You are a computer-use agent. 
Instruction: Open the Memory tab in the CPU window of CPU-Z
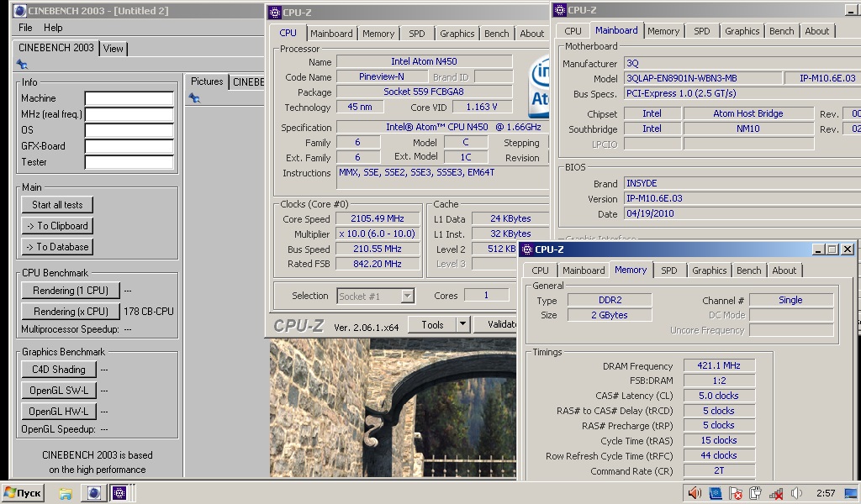point(378,34)
